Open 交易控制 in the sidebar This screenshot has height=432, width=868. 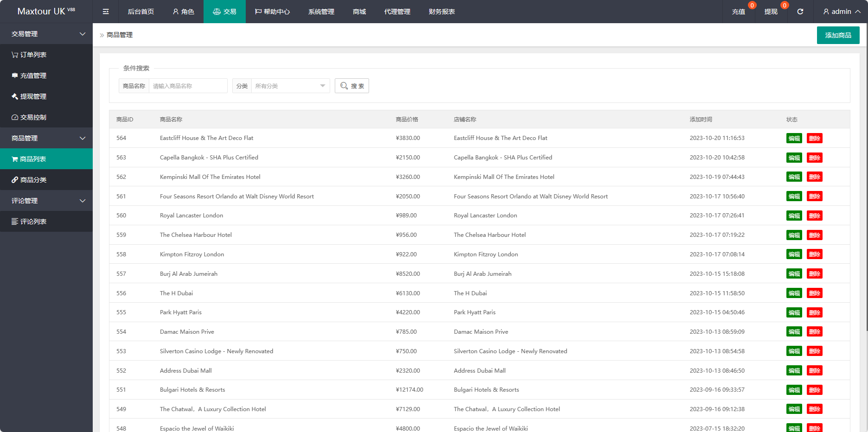[x=46, y=117]
